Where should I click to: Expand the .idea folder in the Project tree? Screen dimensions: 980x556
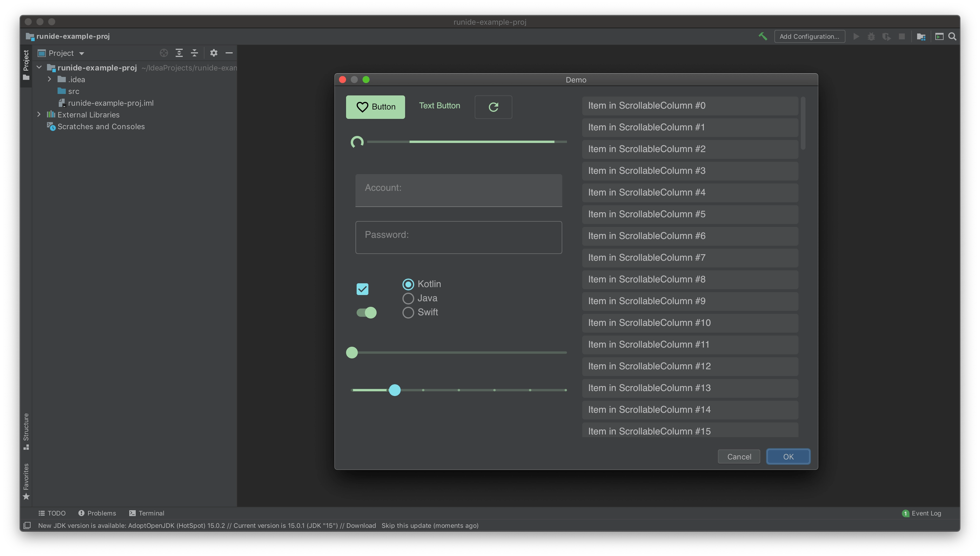click(49, 79)
